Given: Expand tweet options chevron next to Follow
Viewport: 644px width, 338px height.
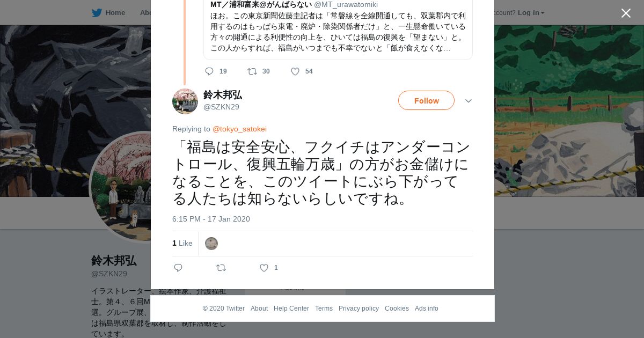Looking at the screenshot, I should click(x=469, y=101).
